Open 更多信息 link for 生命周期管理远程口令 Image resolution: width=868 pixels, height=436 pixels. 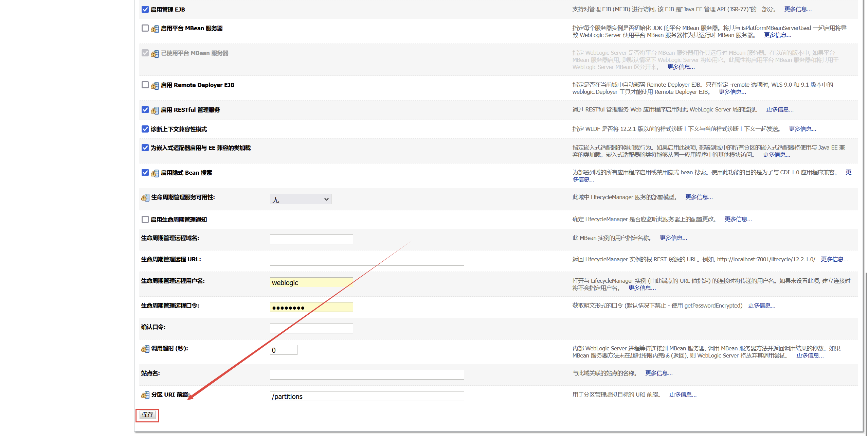pyautogui.click(x=761, y=306)
